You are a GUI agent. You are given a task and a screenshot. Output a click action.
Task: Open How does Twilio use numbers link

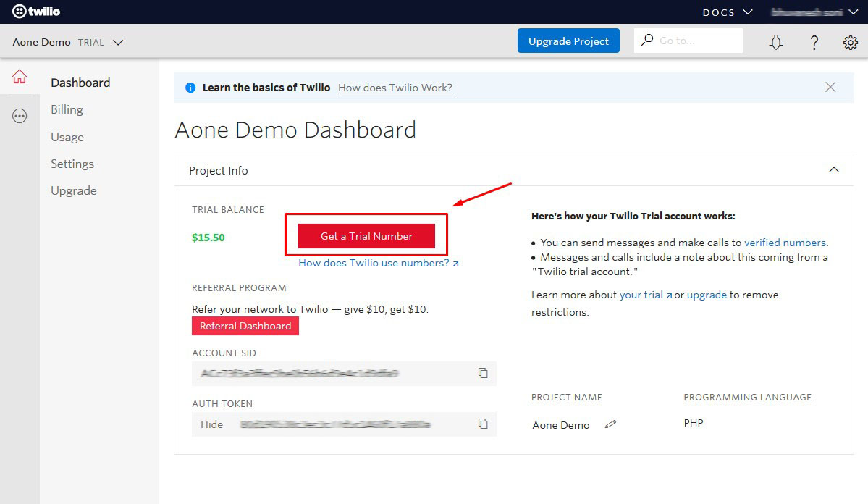coord(379,263)
